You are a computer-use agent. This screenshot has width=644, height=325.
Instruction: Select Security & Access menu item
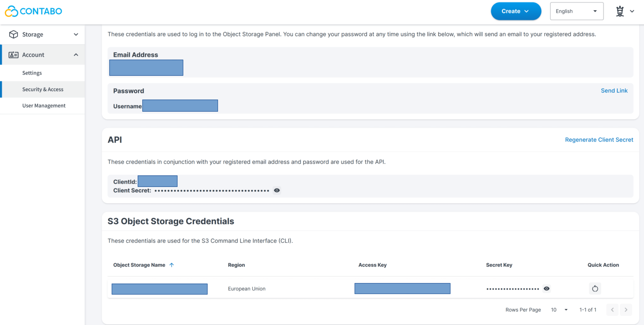tap(43, 89)
